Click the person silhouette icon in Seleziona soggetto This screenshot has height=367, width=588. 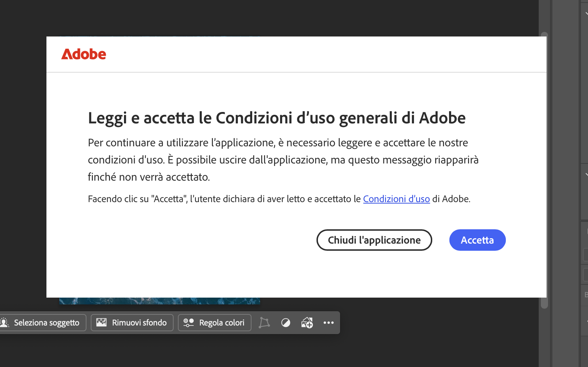(4, 323)
